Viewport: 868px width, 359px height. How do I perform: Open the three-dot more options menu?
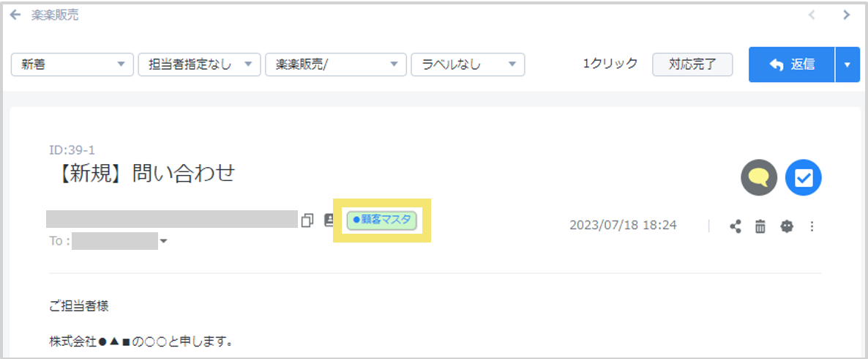812,226
